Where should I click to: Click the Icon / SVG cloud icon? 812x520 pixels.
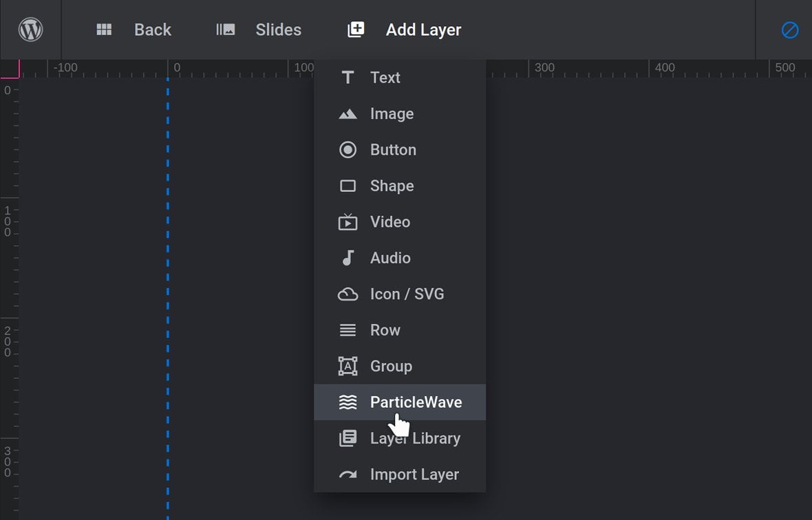click(348, 294)
